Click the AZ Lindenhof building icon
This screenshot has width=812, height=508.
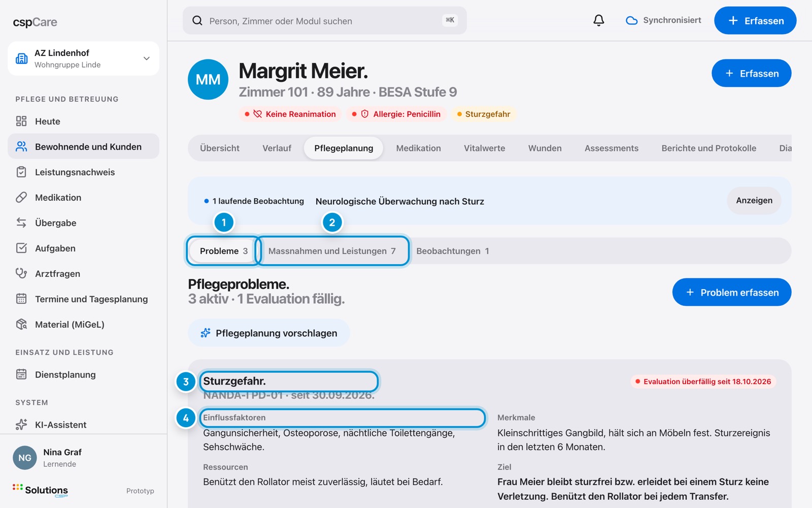click(22, 58)
